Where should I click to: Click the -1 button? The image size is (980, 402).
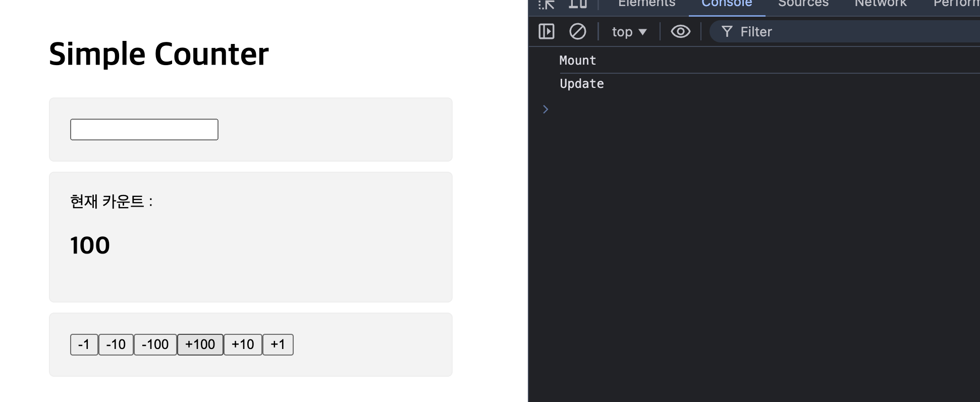84,344
